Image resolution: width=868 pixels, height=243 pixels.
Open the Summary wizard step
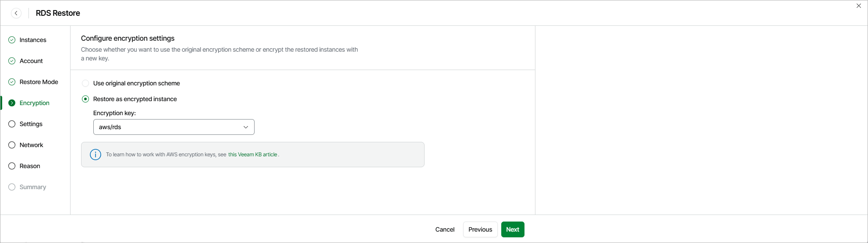point(32,187)
